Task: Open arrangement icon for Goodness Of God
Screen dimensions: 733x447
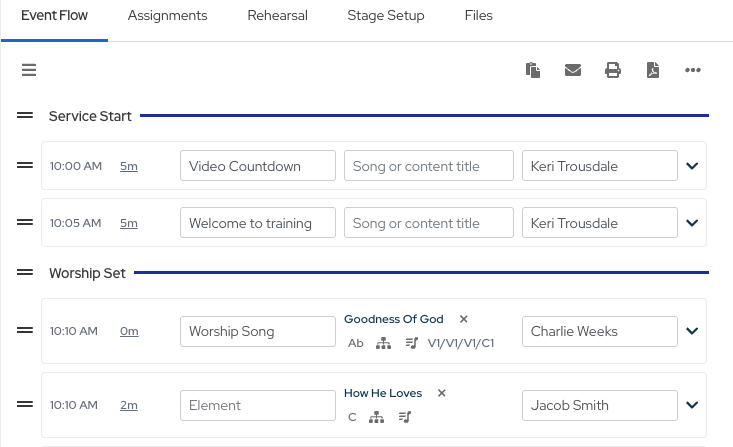Action: [x=383, y=343]
